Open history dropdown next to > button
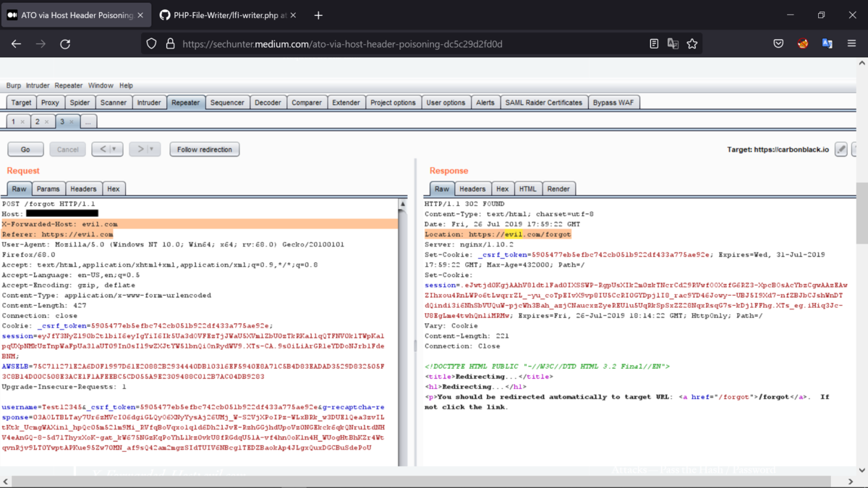The image size is (868, 488). 153,150
